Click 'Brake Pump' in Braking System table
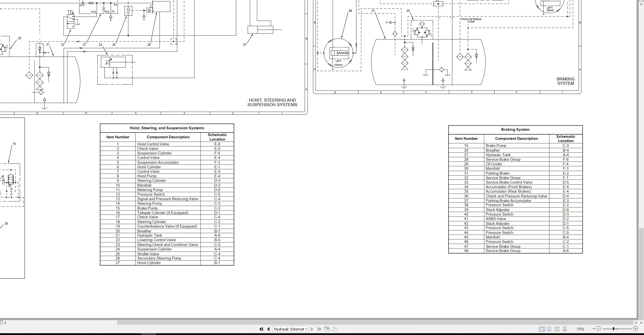 (516, 146)
